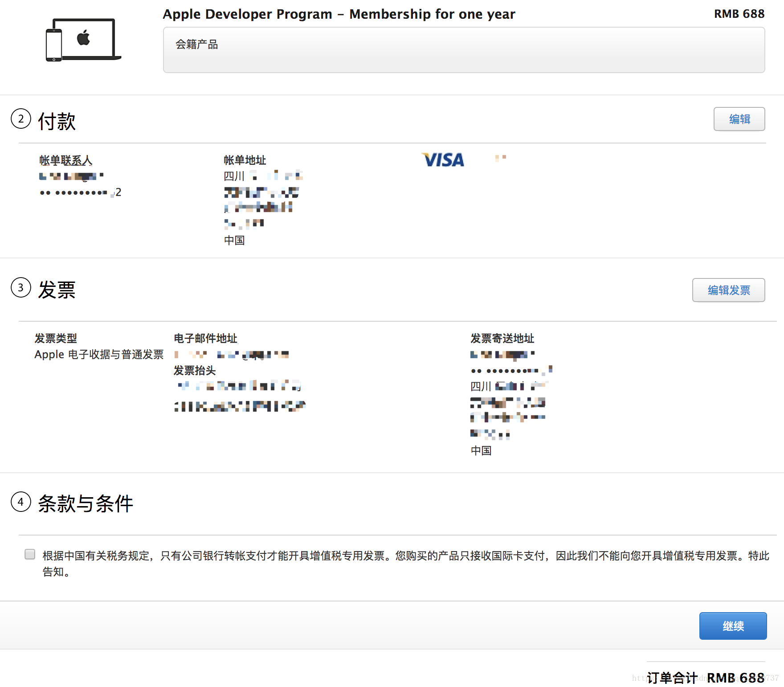This screenshot has height=687, width=784.
Task: Click the Apple 电子收据与普通发票 text
Action: point(99,354)
